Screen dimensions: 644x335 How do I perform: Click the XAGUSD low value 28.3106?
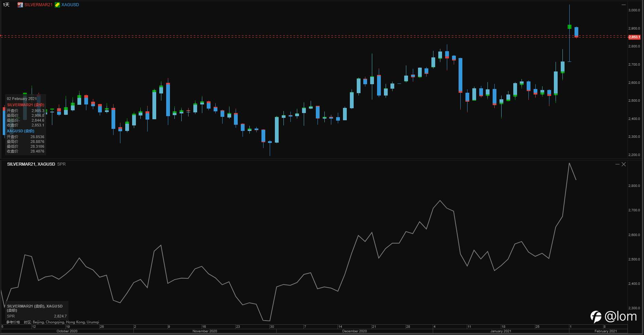(x=37, y=146)
